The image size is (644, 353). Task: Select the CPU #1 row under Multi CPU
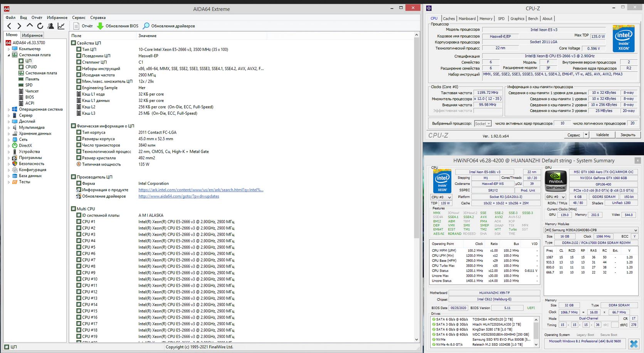155,222
